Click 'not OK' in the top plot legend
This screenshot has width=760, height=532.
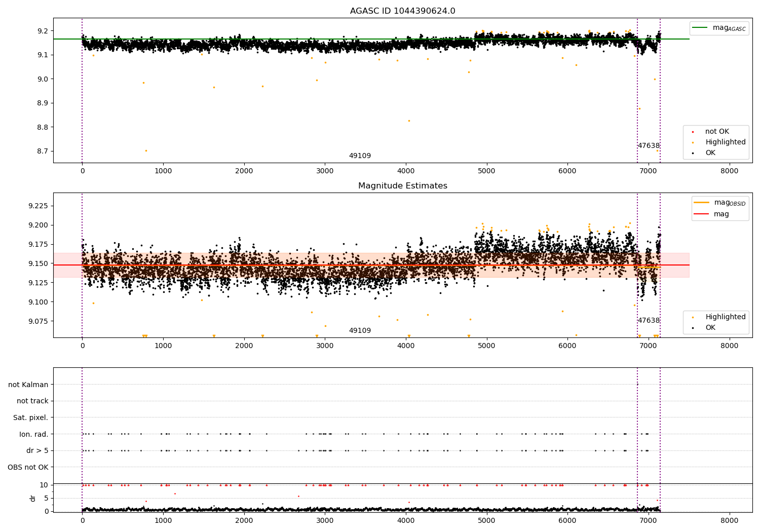point(716,132)
